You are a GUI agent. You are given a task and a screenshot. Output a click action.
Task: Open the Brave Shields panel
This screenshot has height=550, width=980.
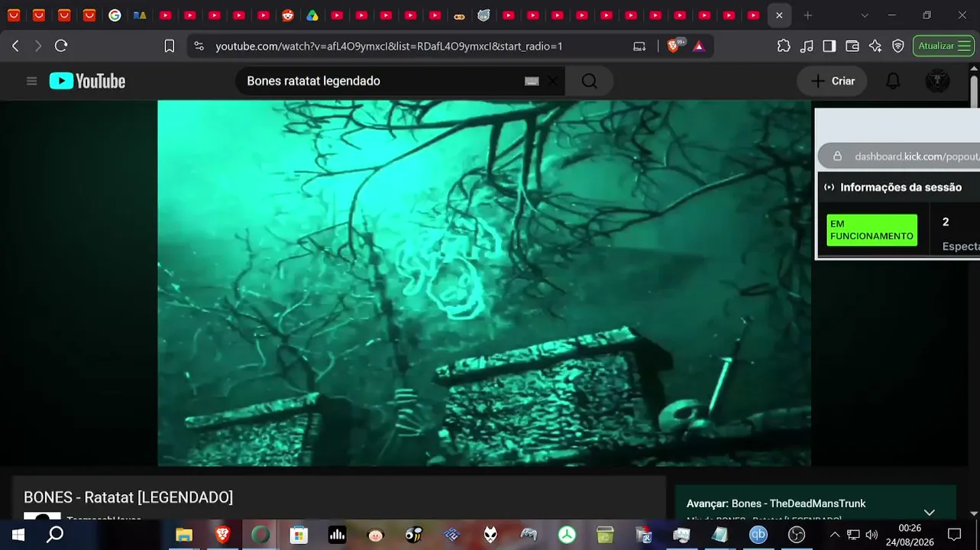[674, 46]
